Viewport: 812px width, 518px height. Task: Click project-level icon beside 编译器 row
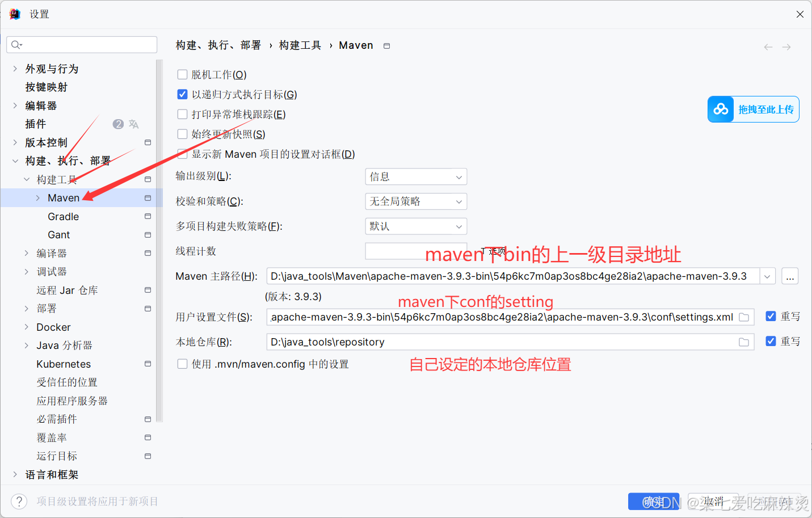pyautogui.click(x=148, y=253)
